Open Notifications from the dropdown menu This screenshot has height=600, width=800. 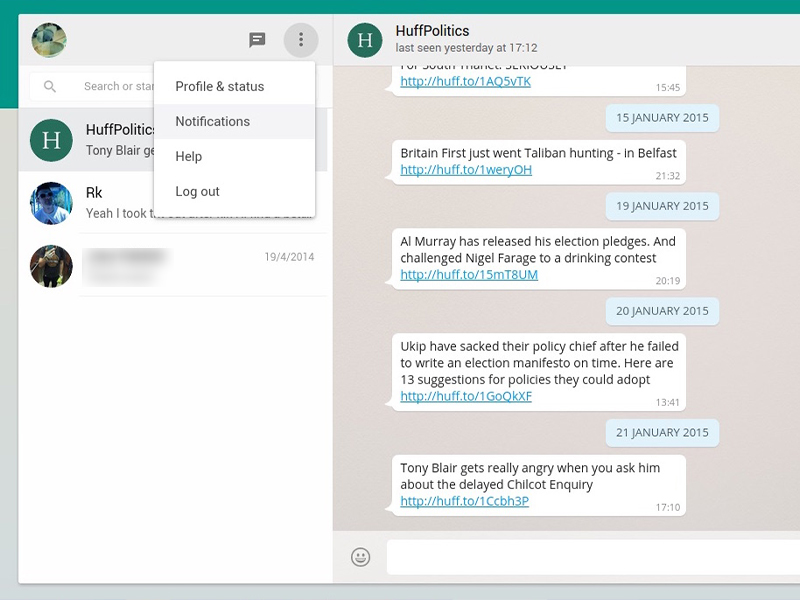(235, 121)
